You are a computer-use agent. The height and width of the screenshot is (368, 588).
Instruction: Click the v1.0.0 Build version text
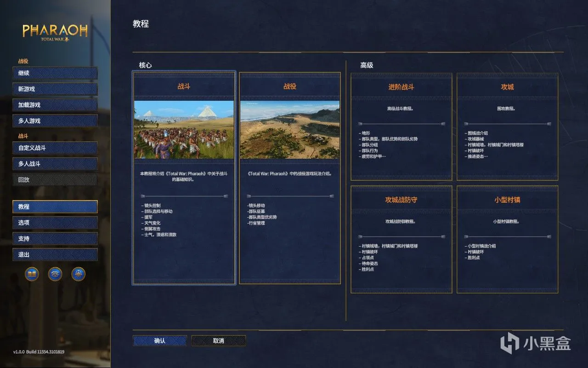tap(39, 352)
